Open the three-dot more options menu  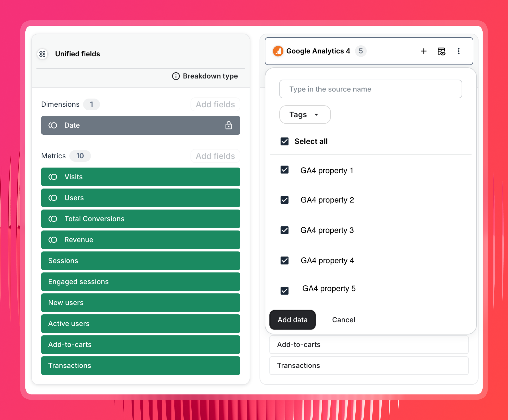tap(459, 51)
